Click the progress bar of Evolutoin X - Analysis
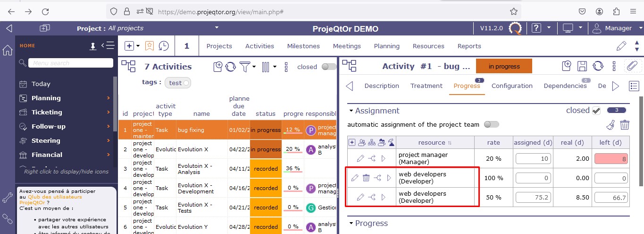This screenshot has width=644, height=234. [x=293, y=169]
